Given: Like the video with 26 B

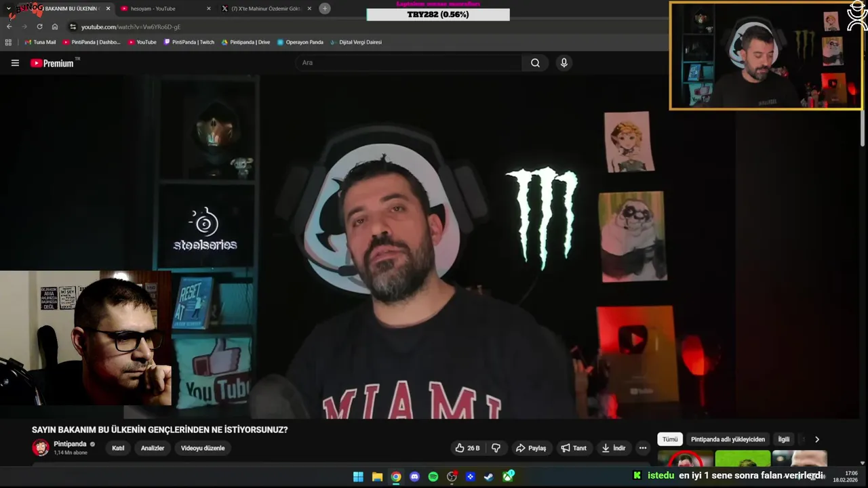Looking at the screenshot, I should click(x=467, y=448).
